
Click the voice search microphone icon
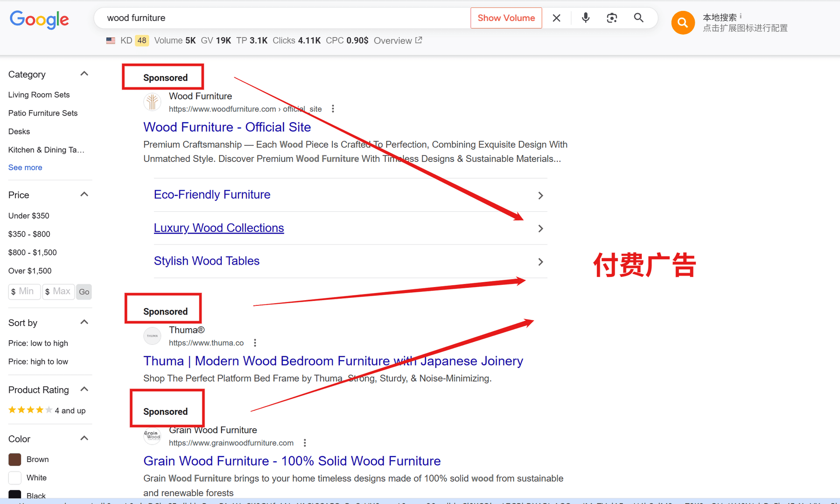pyautogui.click(x=585, y=18)
